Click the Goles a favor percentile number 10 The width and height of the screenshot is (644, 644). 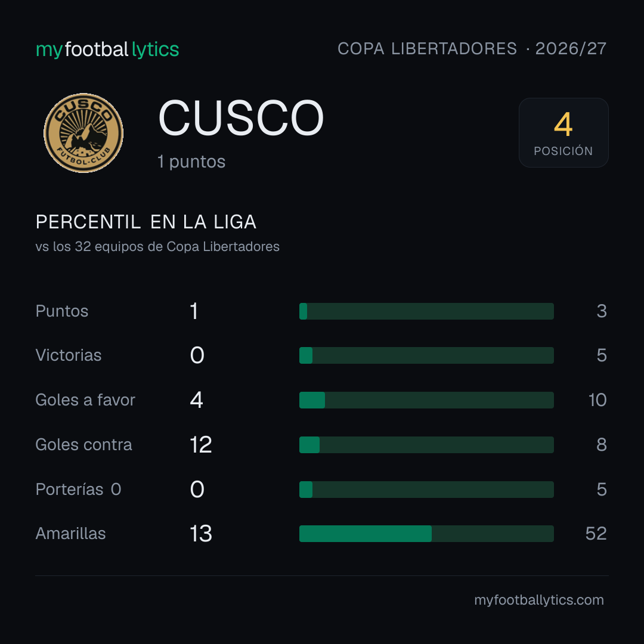click(597, 400)
